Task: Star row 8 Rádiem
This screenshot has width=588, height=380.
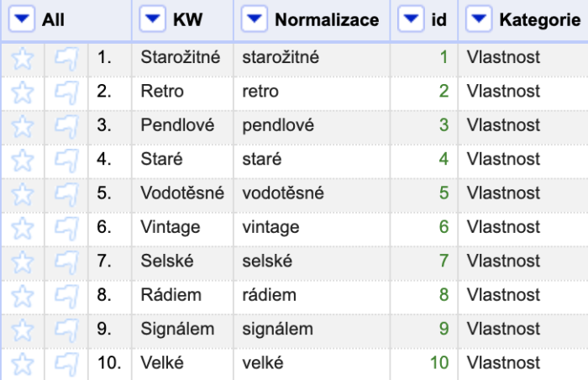Action: [x=23, y=297]
